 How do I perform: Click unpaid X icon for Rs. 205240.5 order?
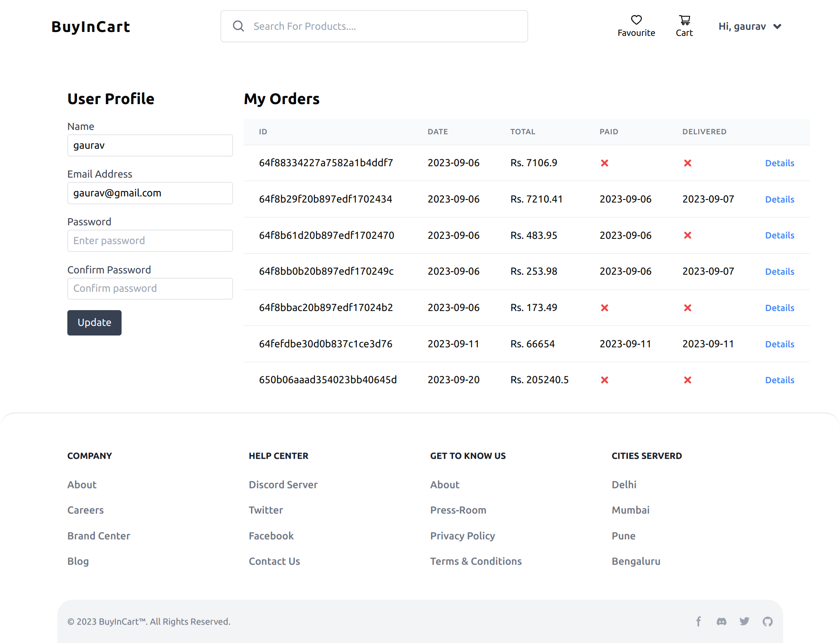click(x=604, y=380)
